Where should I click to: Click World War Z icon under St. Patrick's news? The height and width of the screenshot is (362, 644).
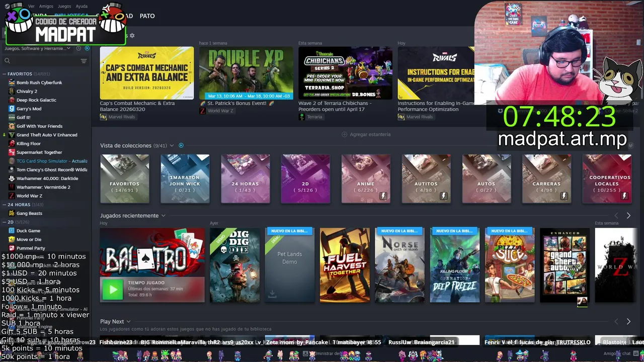pyautogui.click(x=202, y=111)
